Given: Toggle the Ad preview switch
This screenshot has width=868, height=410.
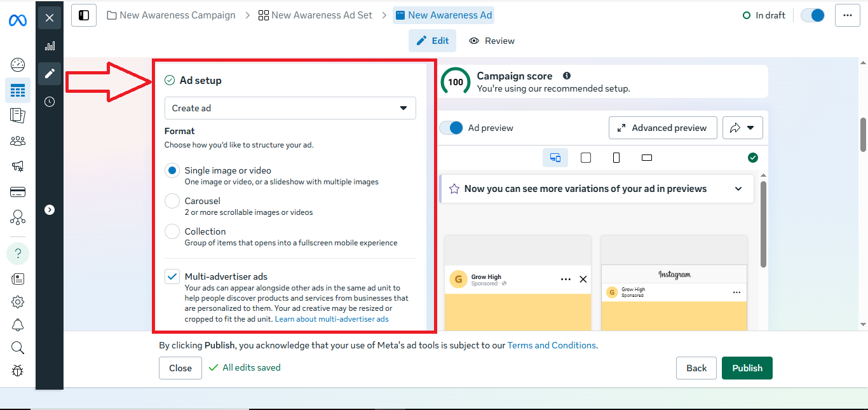Looking at the screenshot, I should (452, 128).
